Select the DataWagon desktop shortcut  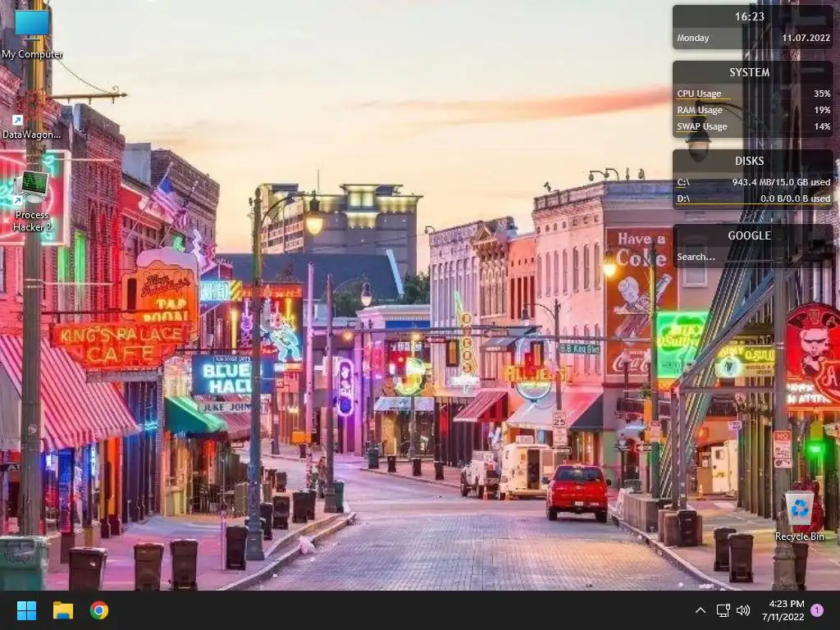31,126
